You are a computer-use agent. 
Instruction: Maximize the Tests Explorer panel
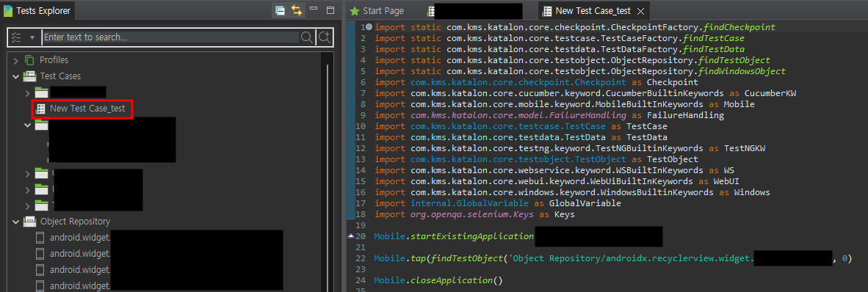(x=330, y=10)
